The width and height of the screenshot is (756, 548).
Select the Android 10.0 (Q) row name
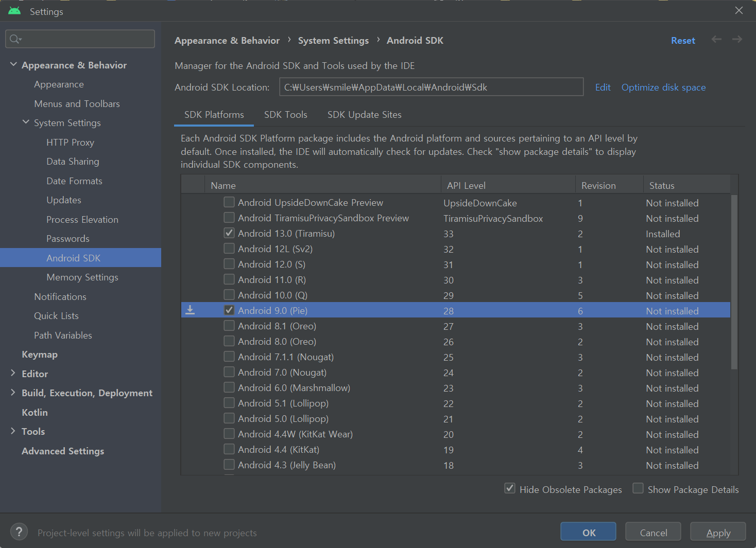[272, 295]
